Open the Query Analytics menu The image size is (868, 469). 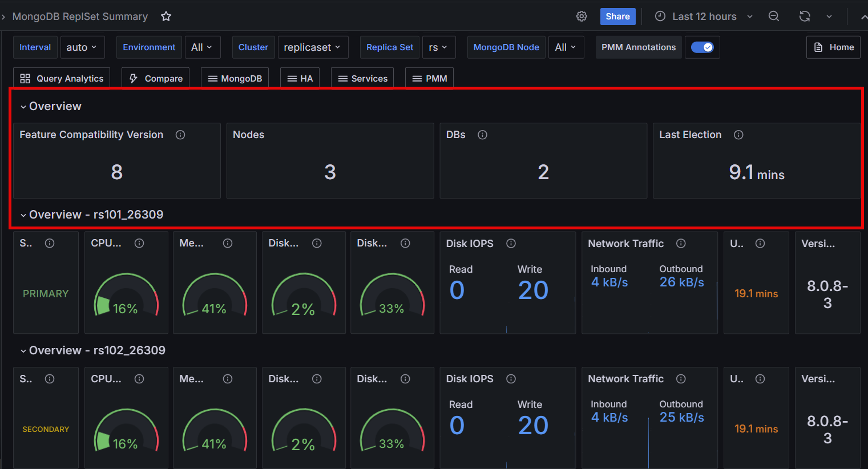(62, 79)
